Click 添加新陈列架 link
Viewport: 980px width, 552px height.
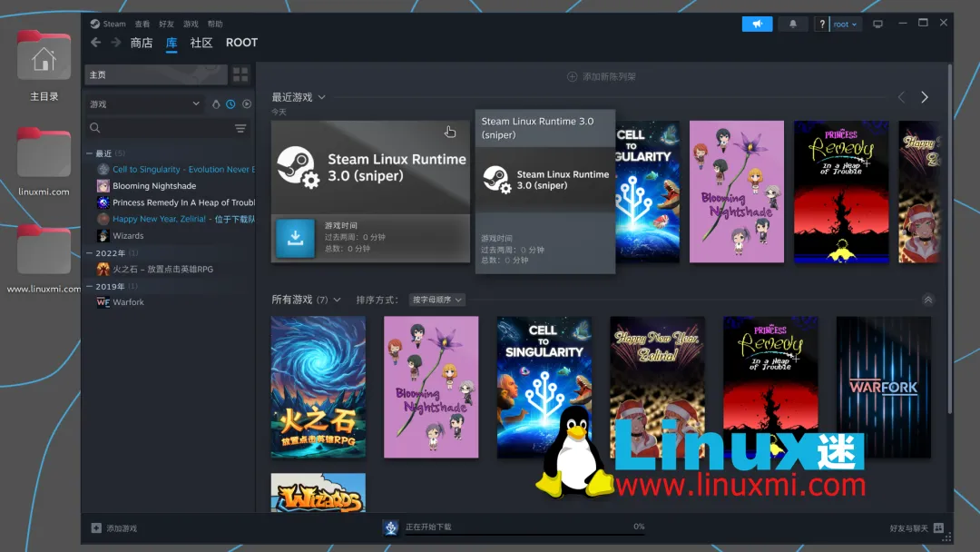click(609, 76)
